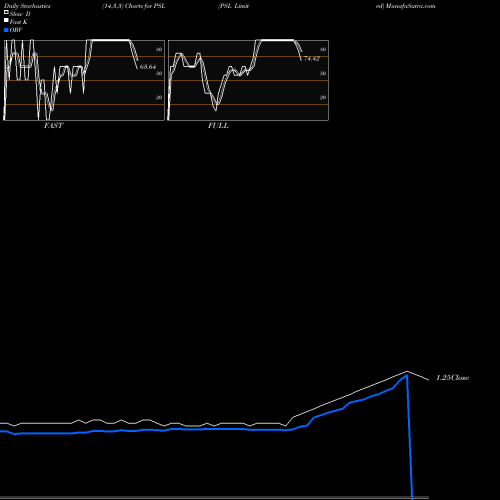Click the 74.42 value in FULL chart

[x=312, y=59]
